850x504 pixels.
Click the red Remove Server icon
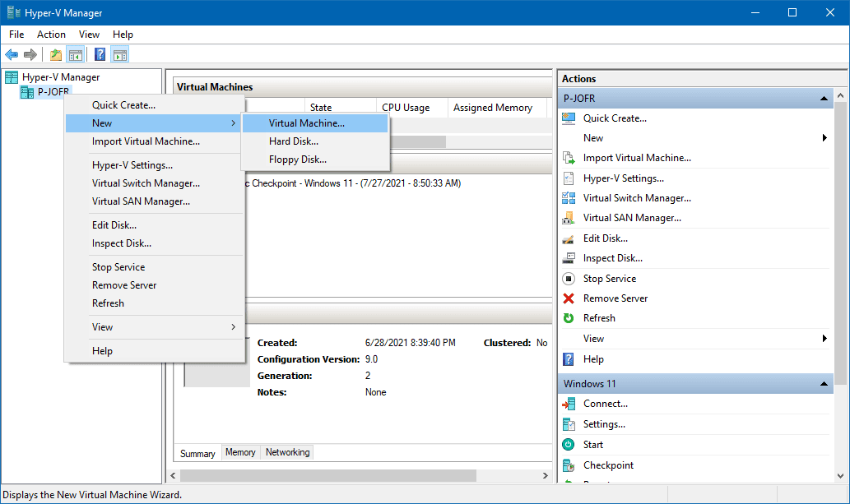(x=569, y=298)
